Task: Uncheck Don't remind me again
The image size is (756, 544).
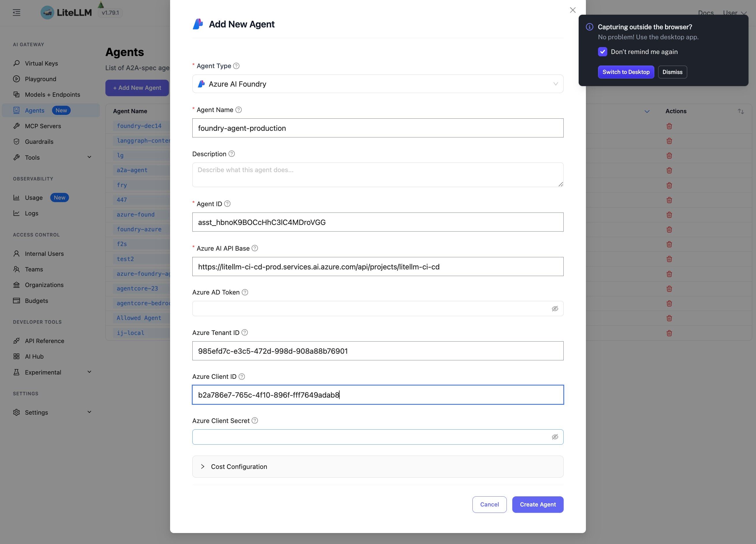Action: [x=603, y=52]
